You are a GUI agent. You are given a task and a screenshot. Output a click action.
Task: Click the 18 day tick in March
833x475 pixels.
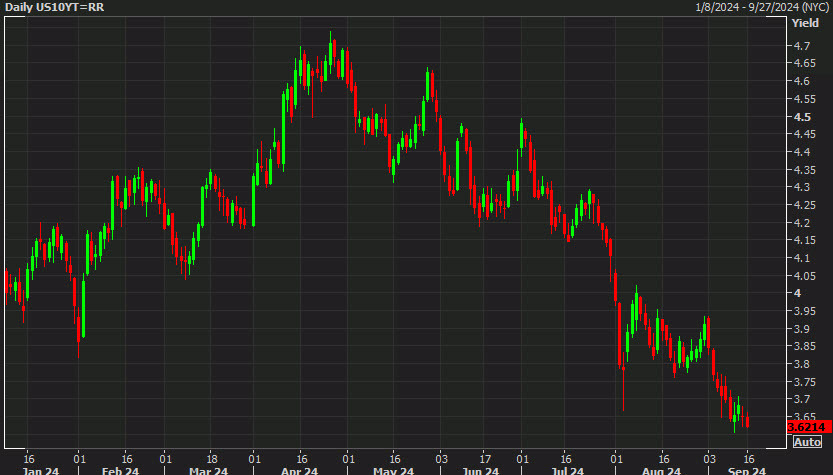[212, 459]
